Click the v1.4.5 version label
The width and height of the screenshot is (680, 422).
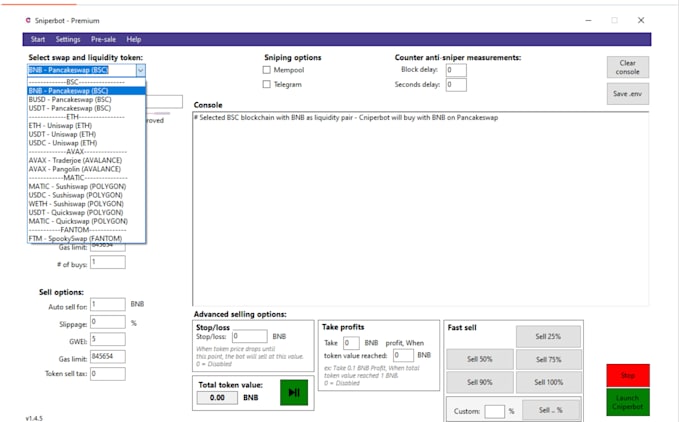click(34, 419)
